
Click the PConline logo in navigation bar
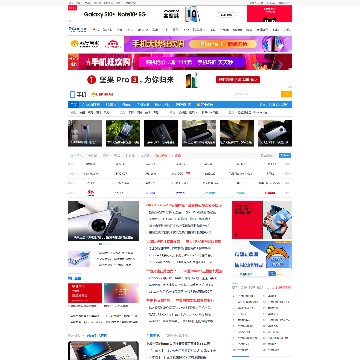point(77,29)
